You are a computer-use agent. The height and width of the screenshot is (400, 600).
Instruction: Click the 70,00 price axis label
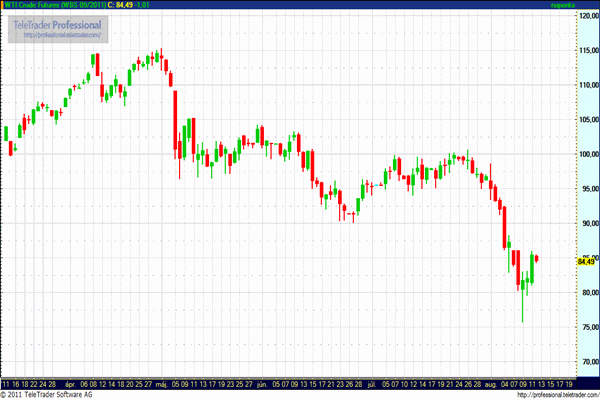click(x=587, y=362)
